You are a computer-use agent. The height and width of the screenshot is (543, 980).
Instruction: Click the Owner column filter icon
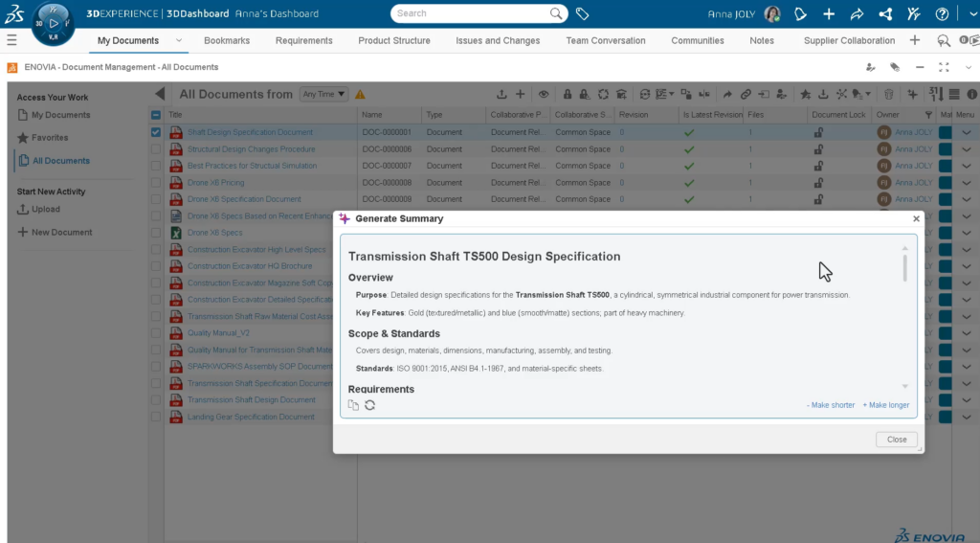tap(928, 115)
